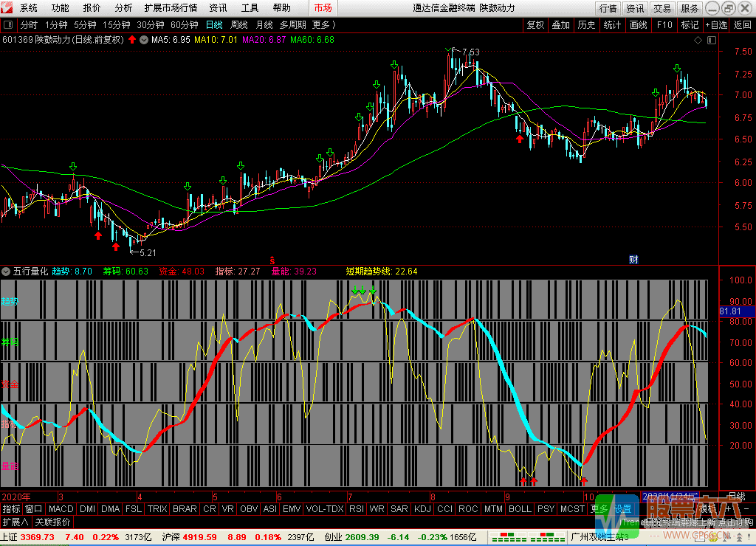Click the 历史 toolbar button
Screen dimensions: 756x546
tap(586, 25)
